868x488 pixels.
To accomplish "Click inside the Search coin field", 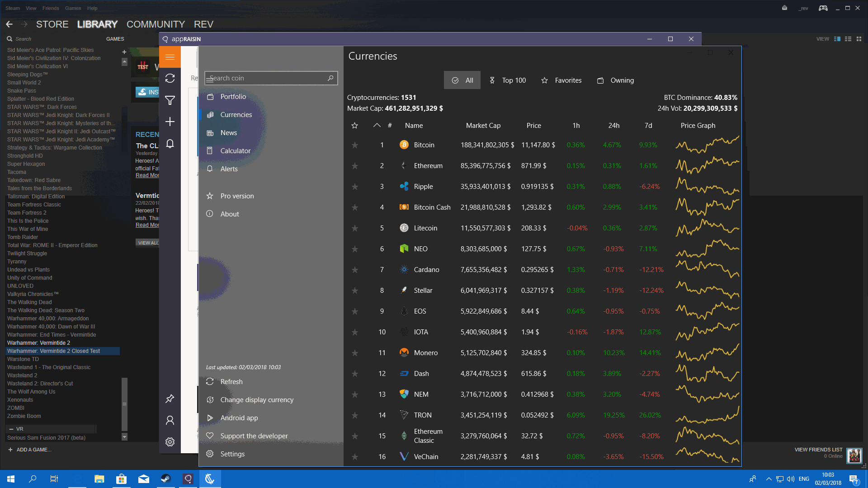I will tap(267, 78).
